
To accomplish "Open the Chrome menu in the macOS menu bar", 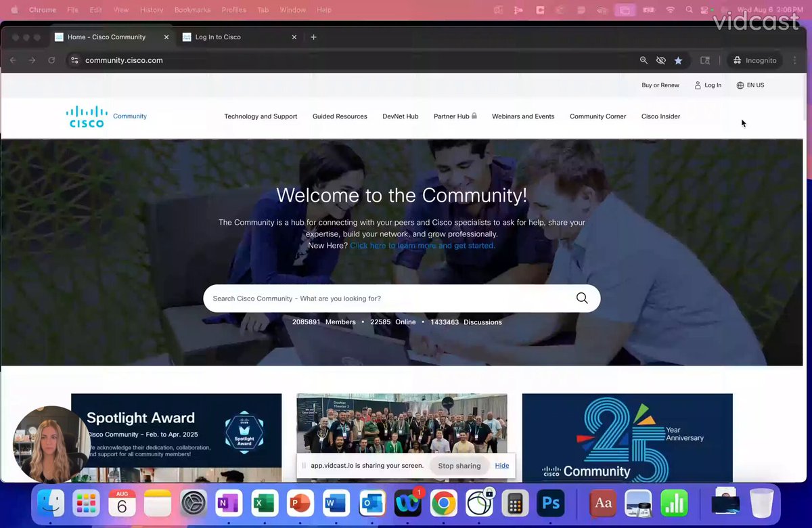I will click(x=43, y=10).
